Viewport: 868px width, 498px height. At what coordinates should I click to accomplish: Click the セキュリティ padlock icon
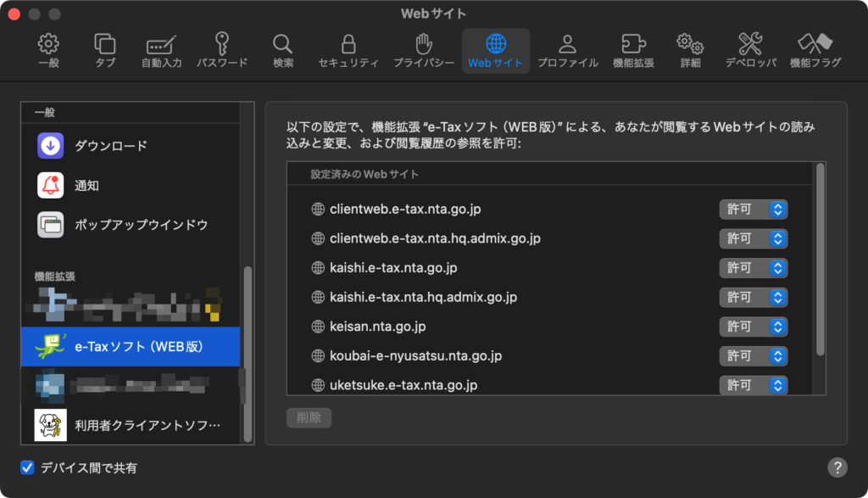pyautogui.click(x=348, y=51)
